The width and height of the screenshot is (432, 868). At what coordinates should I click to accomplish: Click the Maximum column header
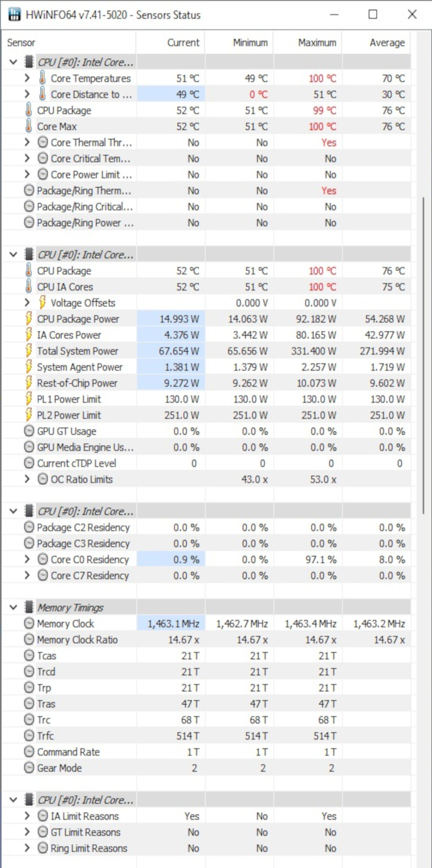[317, 43]
